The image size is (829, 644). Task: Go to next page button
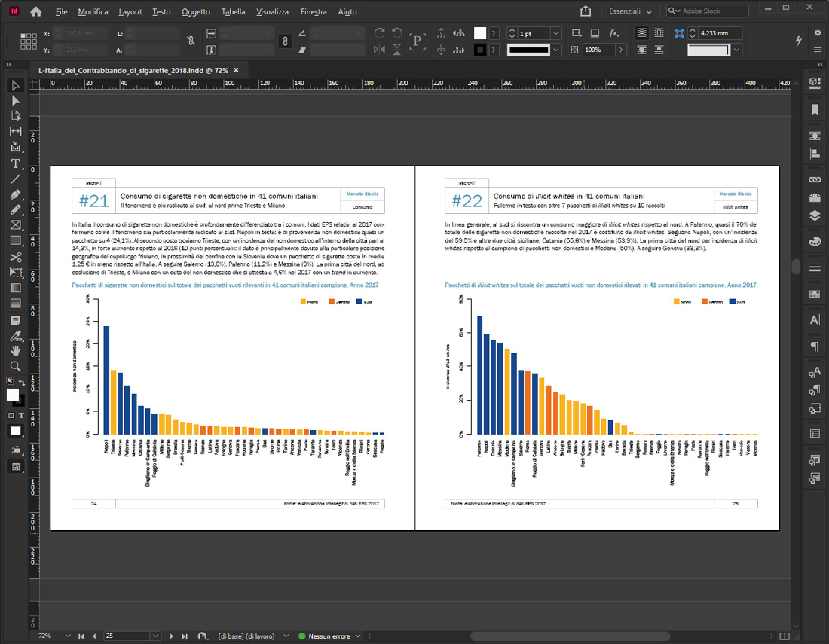(170, 636)
